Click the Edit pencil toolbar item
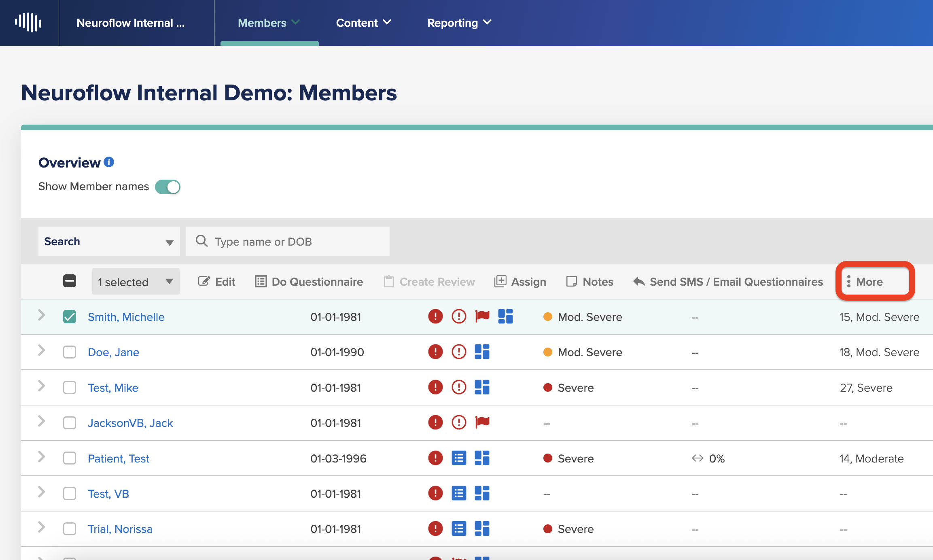This screenshot has width=933, height=560. (216, 282)
